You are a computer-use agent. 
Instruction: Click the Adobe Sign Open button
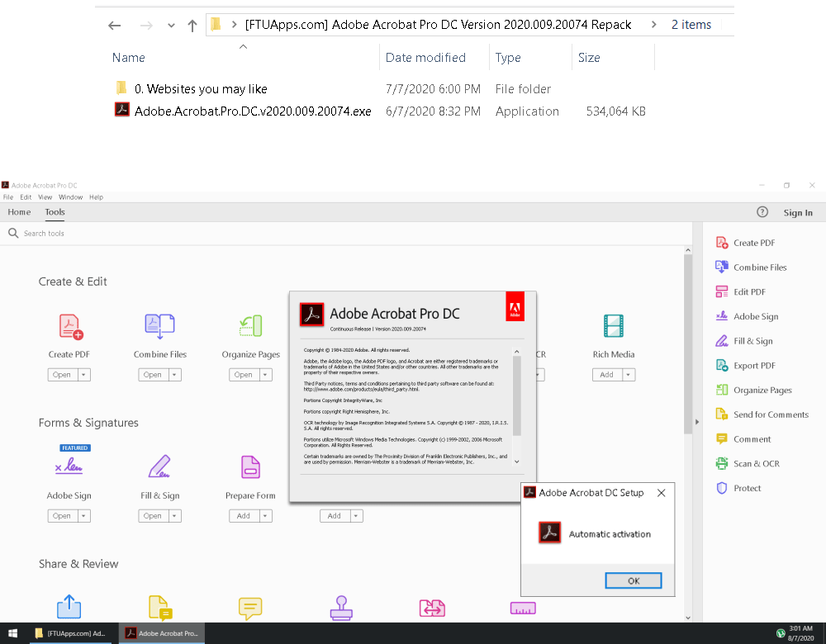(62, 516)
